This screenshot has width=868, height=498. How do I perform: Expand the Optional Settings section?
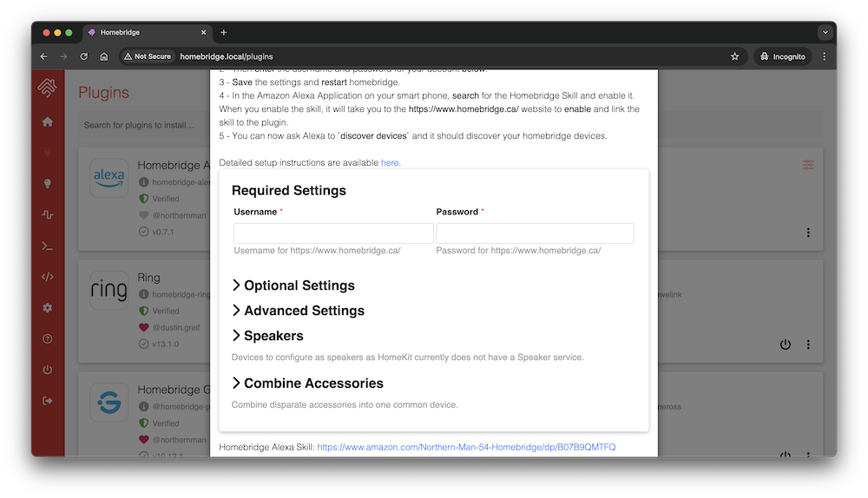pyautogui.click(x=293, y=285)
